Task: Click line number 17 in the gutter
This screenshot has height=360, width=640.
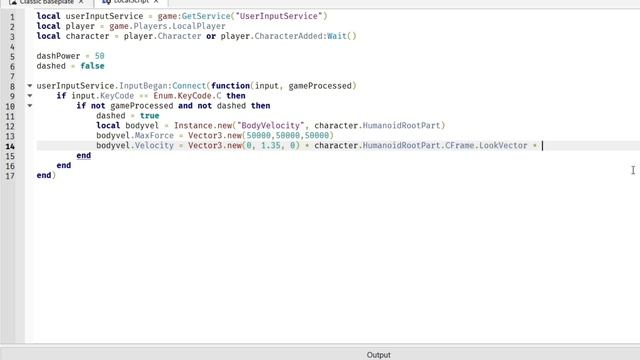Action: [x=10, y=176]
